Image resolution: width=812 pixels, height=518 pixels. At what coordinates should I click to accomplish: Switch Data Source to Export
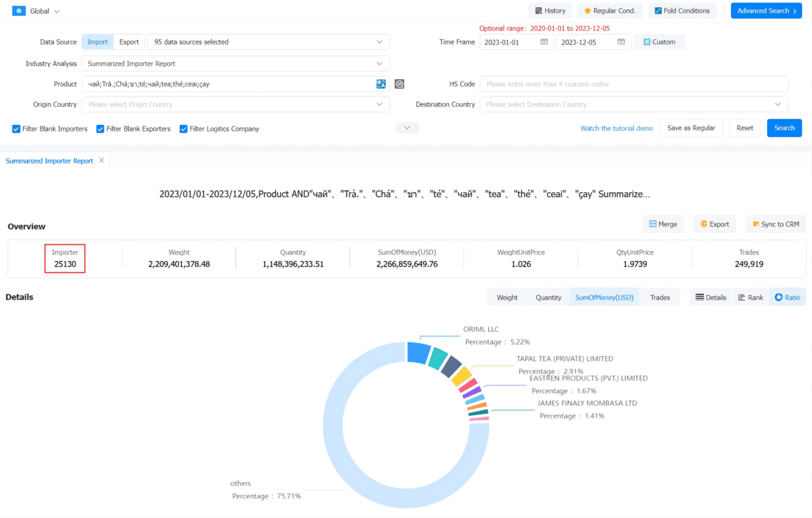pos(129,42)
